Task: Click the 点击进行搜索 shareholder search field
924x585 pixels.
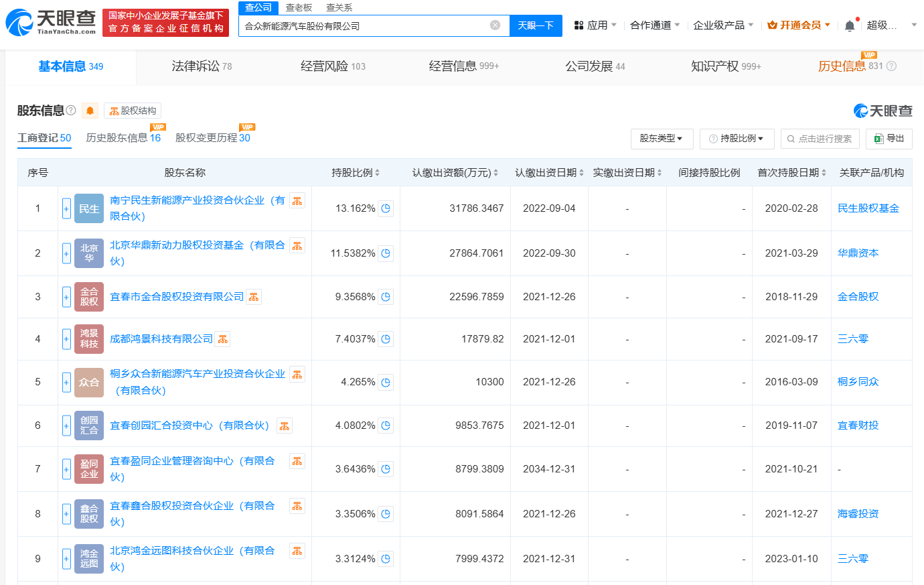Action: coord(820,139)
